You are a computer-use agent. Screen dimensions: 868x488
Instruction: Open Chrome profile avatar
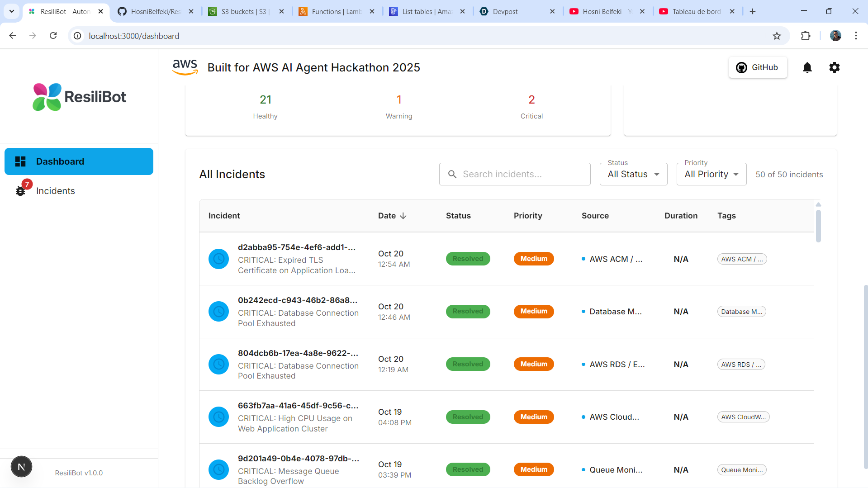[x=835, y=36]
